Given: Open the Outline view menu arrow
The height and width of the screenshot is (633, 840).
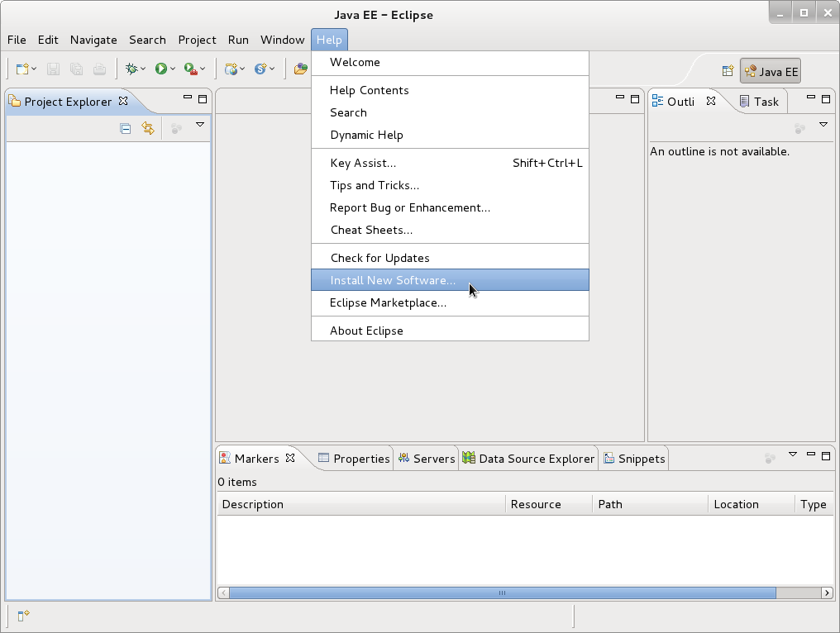Looking at the screenshot, I should (823, 125).
